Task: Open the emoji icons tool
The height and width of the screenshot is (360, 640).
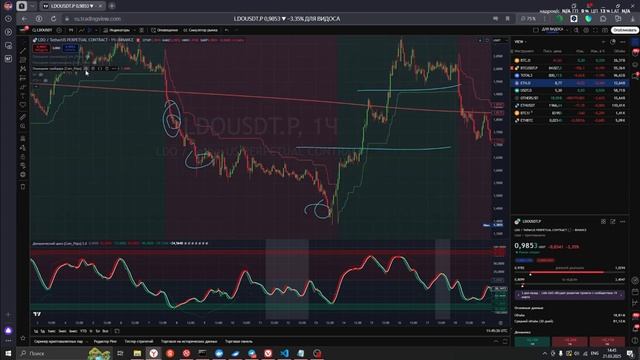Action: tap(23, 105)
